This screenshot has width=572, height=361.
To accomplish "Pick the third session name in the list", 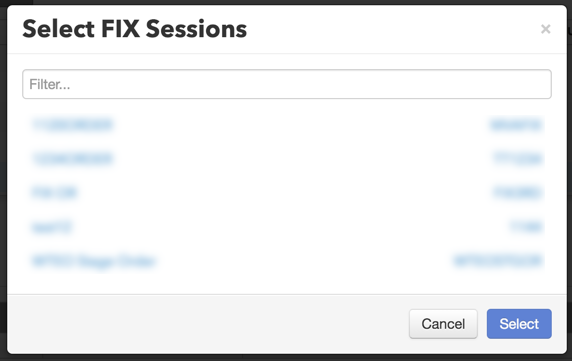I will point(54,193).
